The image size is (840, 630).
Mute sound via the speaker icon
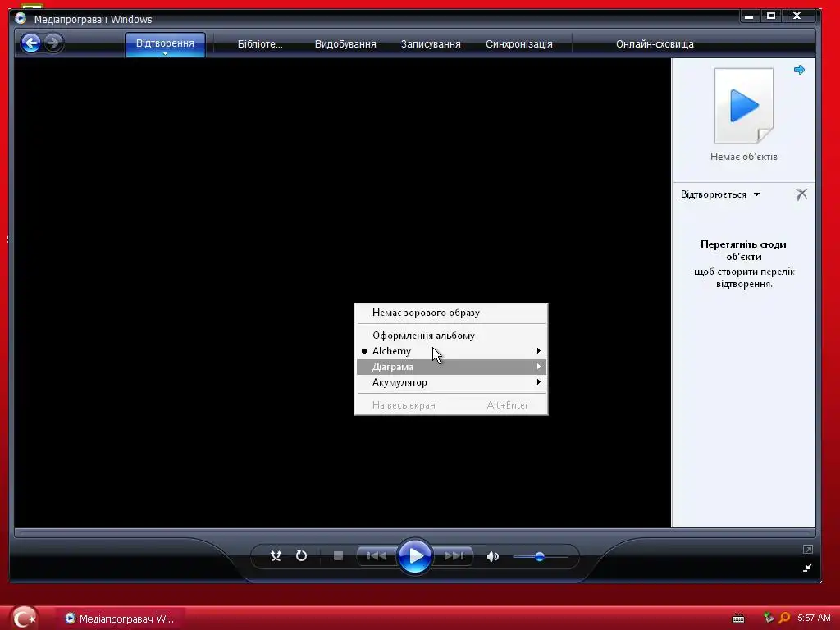pyautogui.click(x=493, y=557)
